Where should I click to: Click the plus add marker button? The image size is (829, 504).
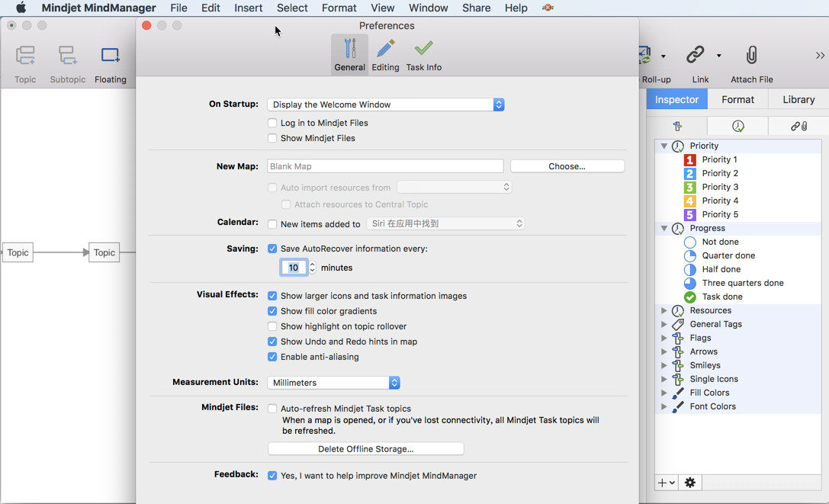pyautogui.click(x=666, y=483)
